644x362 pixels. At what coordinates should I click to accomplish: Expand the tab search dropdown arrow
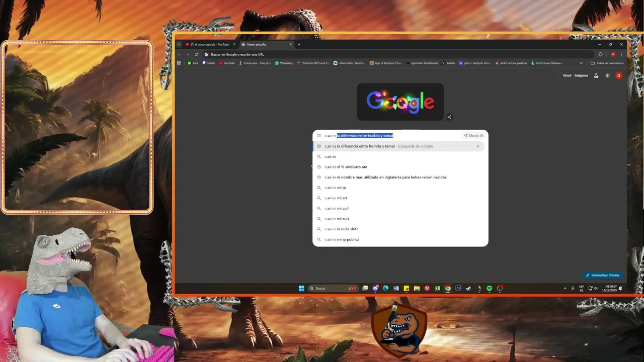[179, 44]
